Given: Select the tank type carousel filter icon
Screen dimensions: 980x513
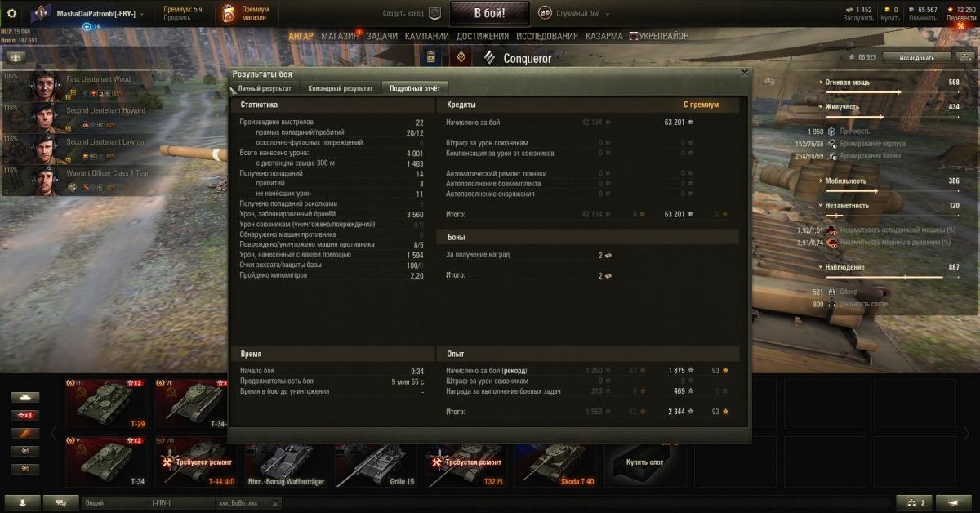Looking at the screenshot, I should [x=24, y=398].
